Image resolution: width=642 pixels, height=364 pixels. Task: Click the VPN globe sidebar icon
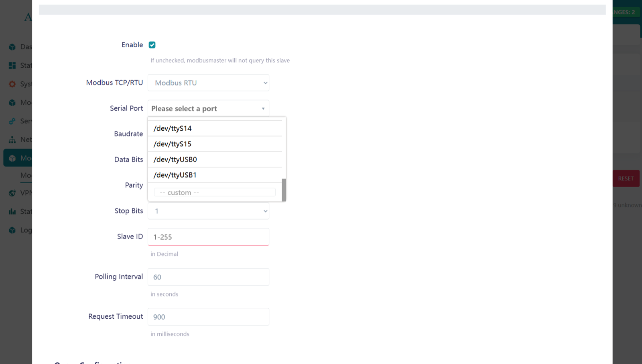point(12,193)
